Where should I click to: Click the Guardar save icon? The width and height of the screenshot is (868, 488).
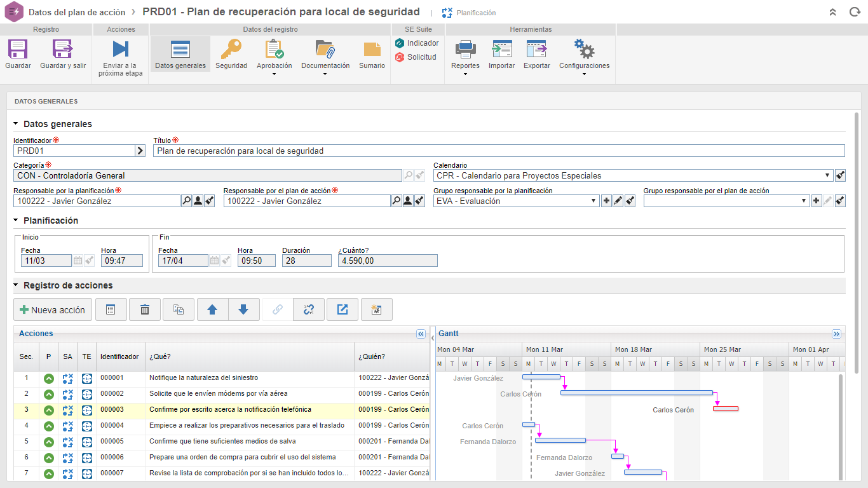pyautogui.click(x=18, y=50)
